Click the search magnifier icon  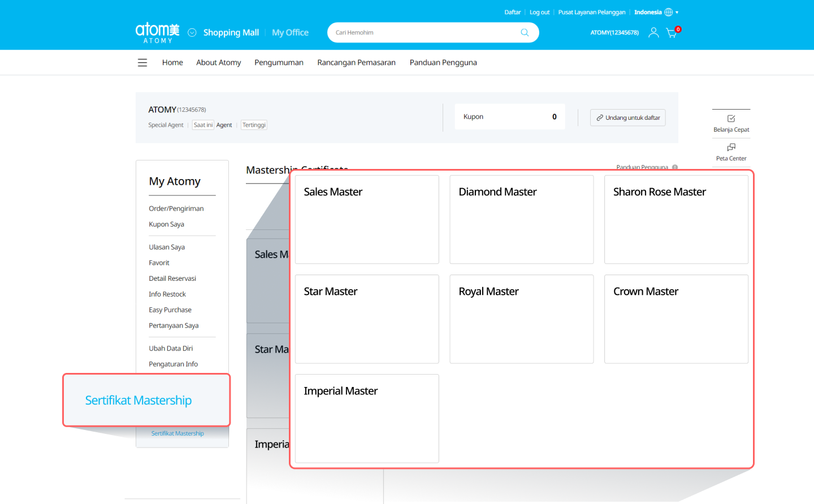[x=525, y=33]
